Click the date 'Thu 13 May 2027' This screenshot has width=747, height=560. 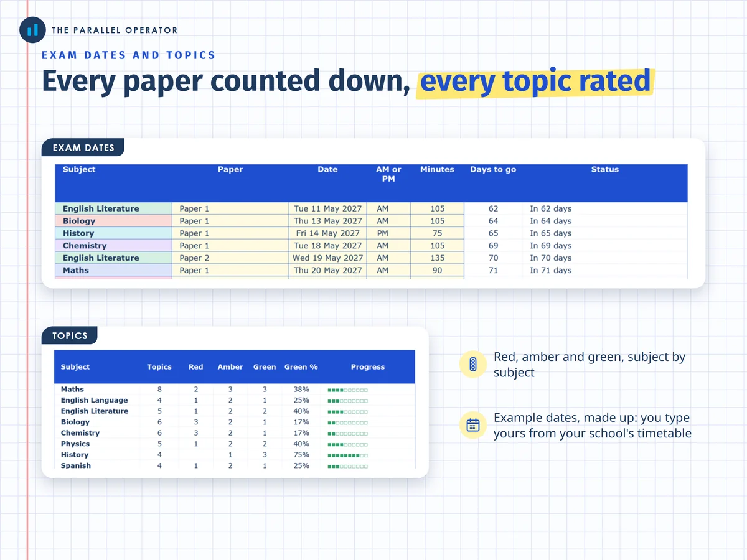pyautogui.click(x=327, y=221)
